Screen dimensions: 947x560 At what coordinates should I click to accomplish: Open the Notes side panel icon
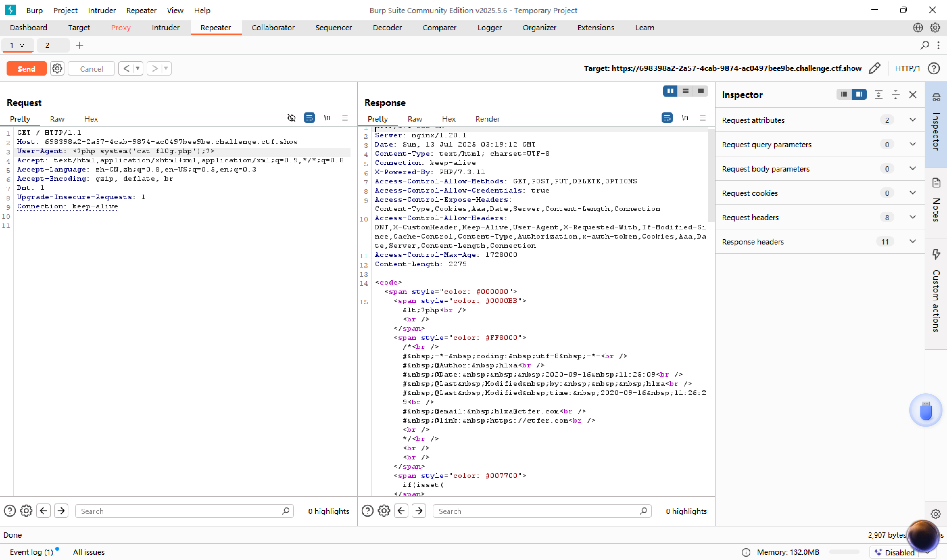pyautogui.click(x=936, y=183)
